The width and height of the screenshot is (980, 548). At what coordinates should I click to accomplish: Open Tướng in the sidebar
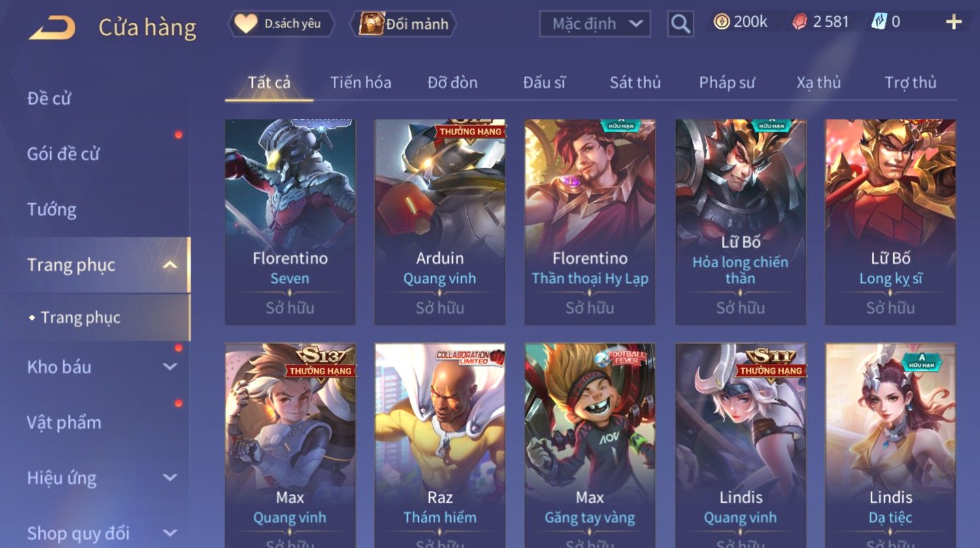click(x=52, y=210)
